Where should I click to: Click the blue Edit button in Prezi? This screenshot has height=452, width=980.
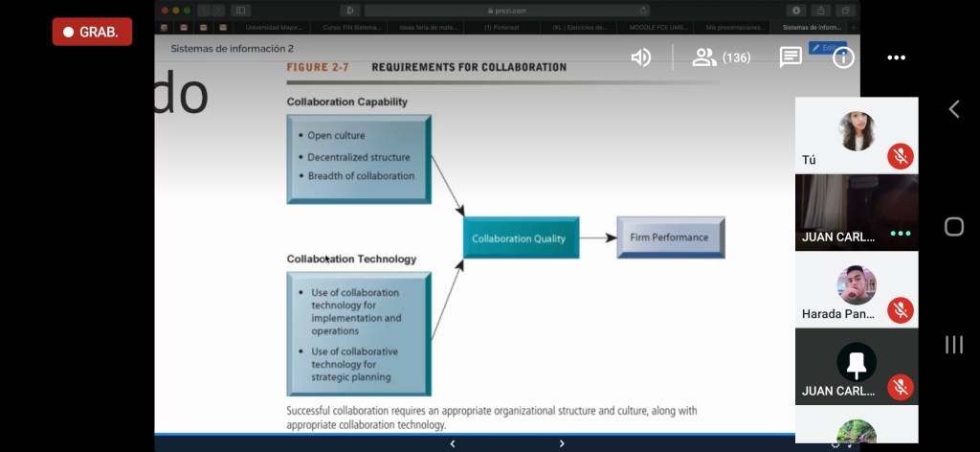tap(828, 48)
